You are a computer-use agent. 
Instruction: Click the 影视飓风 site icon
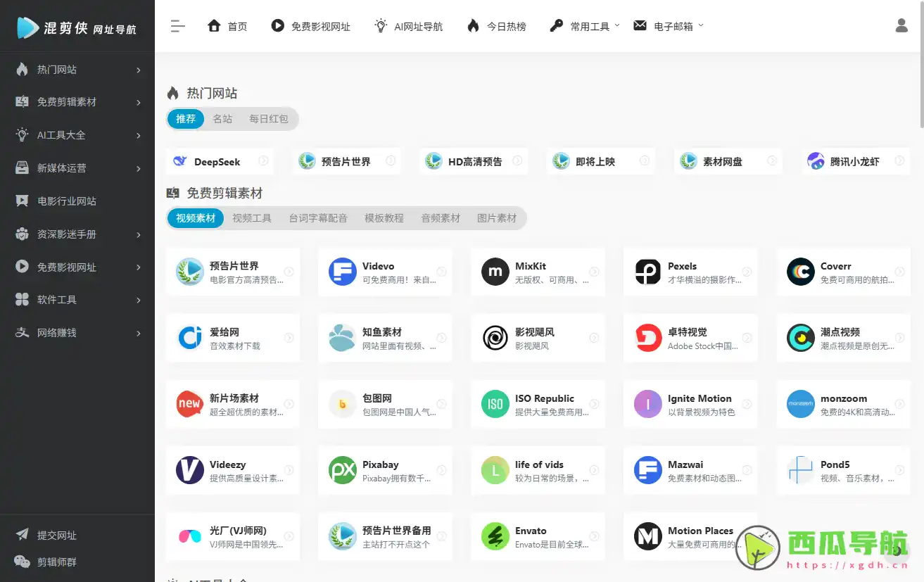(494, 338)
